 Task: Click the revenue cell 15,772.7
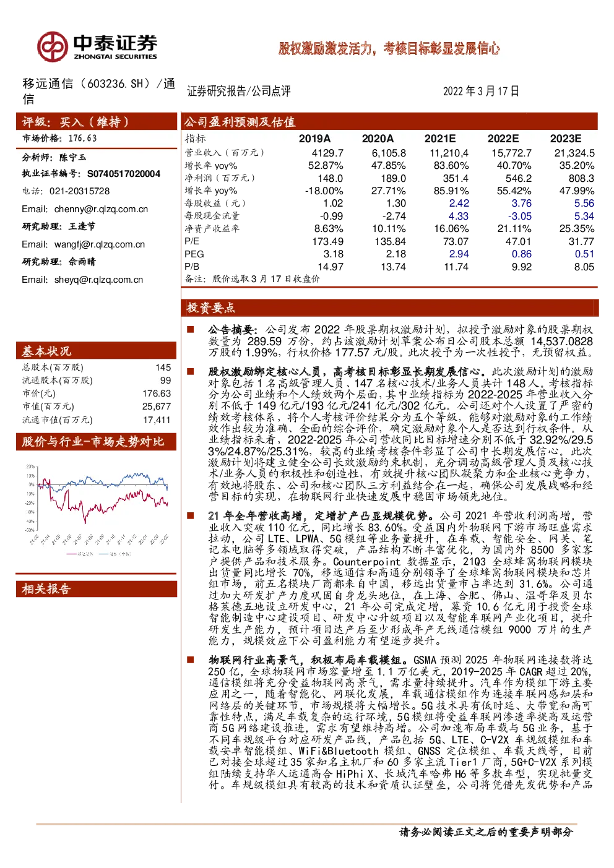(511, 153)
